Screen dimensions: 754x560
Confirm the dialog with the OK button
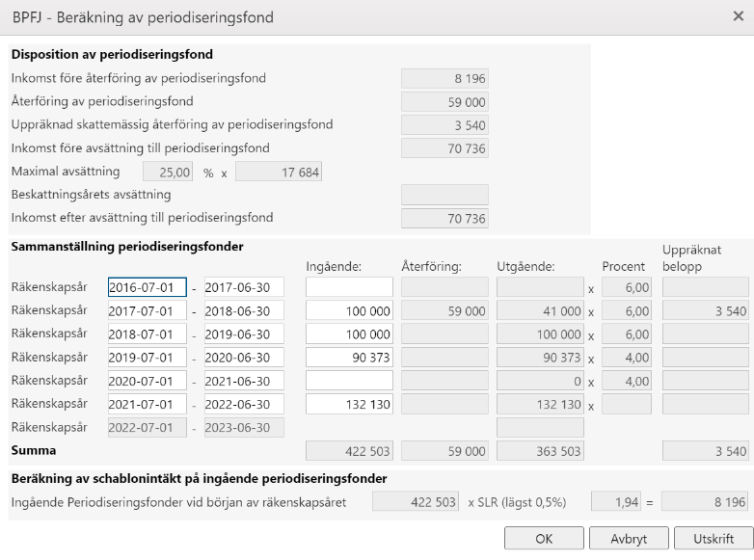(544, 539)
